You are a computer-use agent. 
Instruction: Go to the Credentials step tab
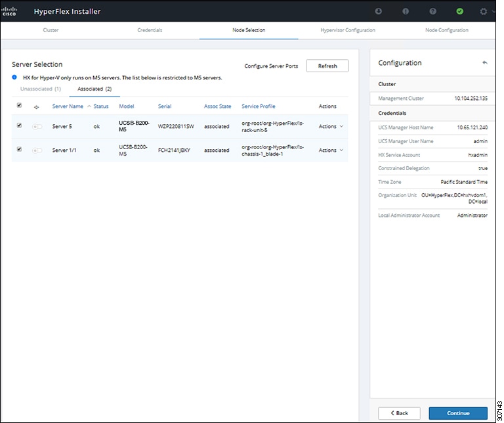(150, 30)
